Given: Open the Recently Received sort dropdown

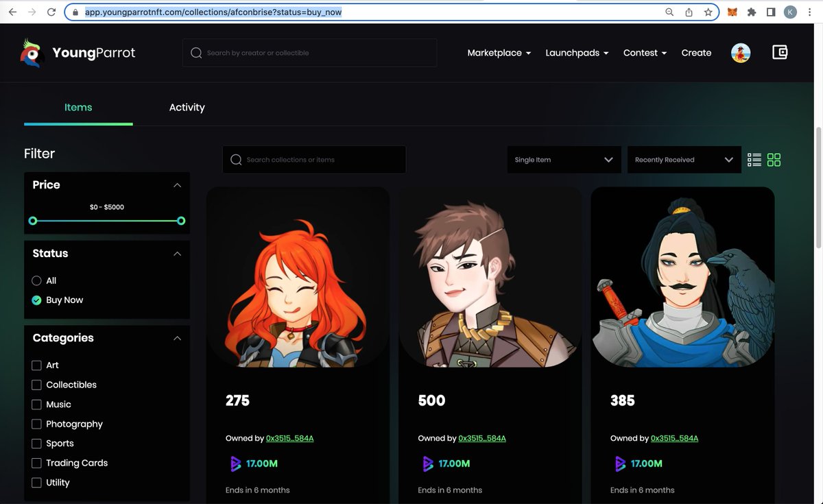Looking at the screenshot, I should coord(684,160).
